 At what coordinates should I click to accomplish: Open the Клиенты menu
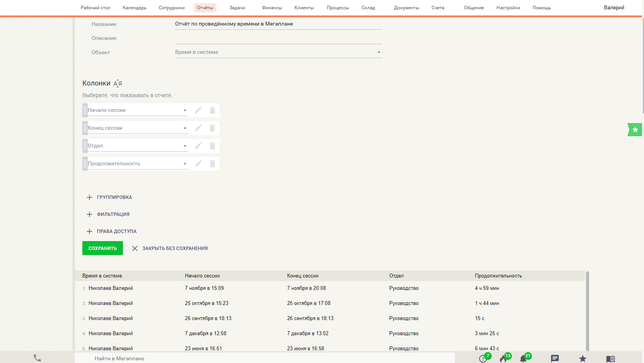[304, 8]
